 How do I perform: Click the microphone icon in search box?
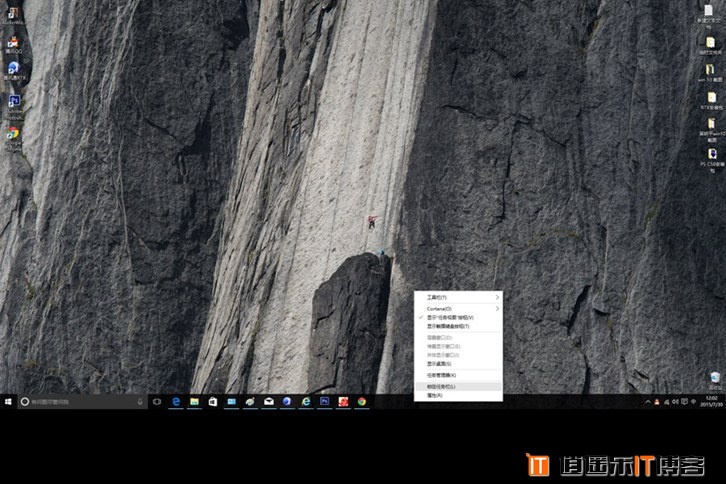[140, 402]
